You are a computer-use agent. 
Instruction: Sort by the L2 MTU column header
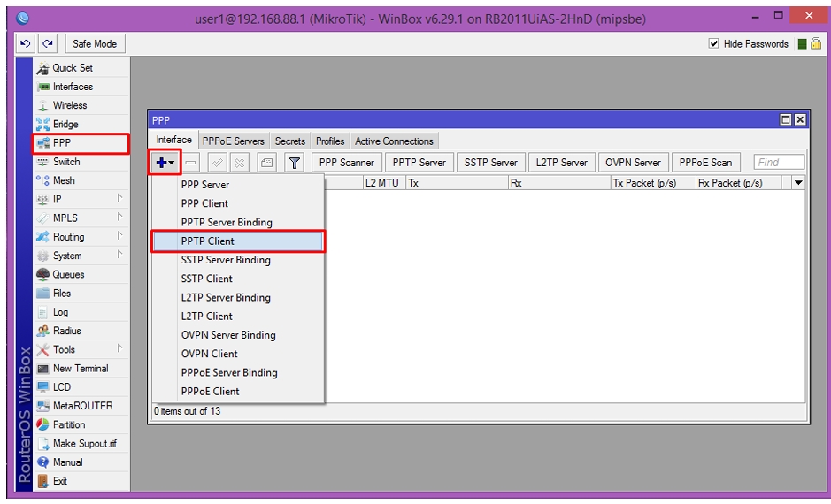coord(384,183)
